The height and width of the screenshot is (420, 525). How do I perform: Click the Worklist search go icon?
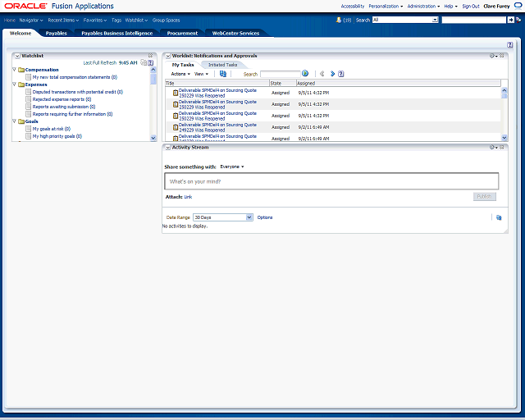click(305, 74)
